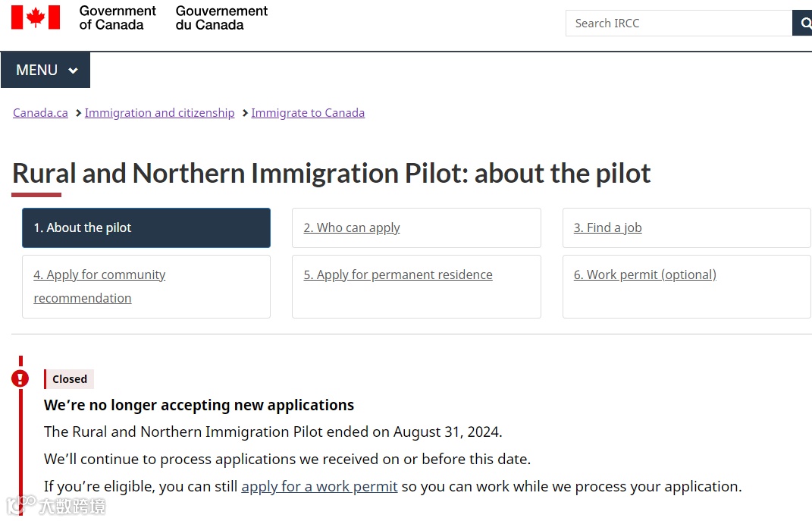Open Immigrate to Canada breadcrumb
The height and width of the screenshot is (521, 812).
(308, 113)
